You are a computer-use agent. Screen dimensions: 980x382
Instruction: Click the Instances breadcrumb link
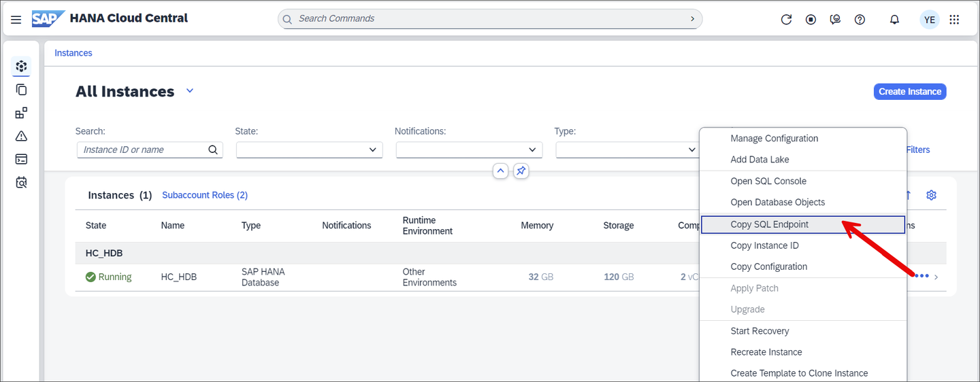point(73,53)
